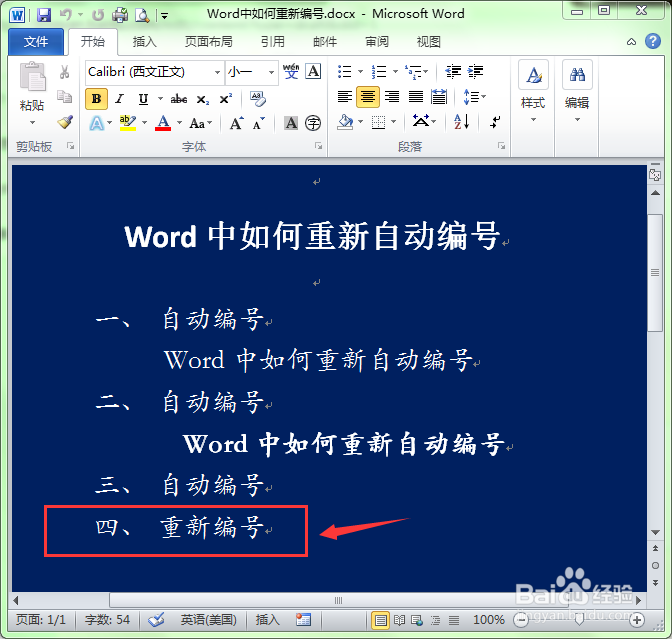This screenshot has height=639, width=672.
Task: Click the zoom level 100% button
Action: 489,620
